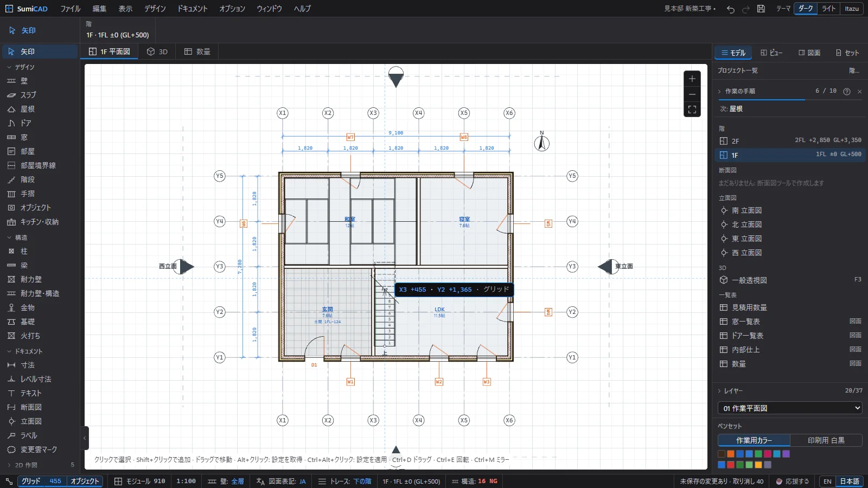Pick the 金物 (hardware) tool
The image size is (868, 488).
tap(40, 307)
